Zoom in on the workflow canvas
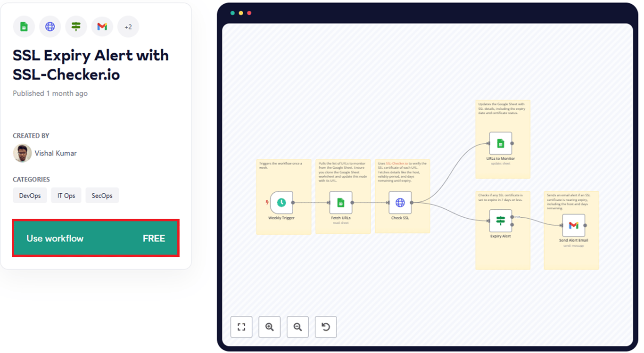Screen dimensions: 644x353 [x=269, y=327]
